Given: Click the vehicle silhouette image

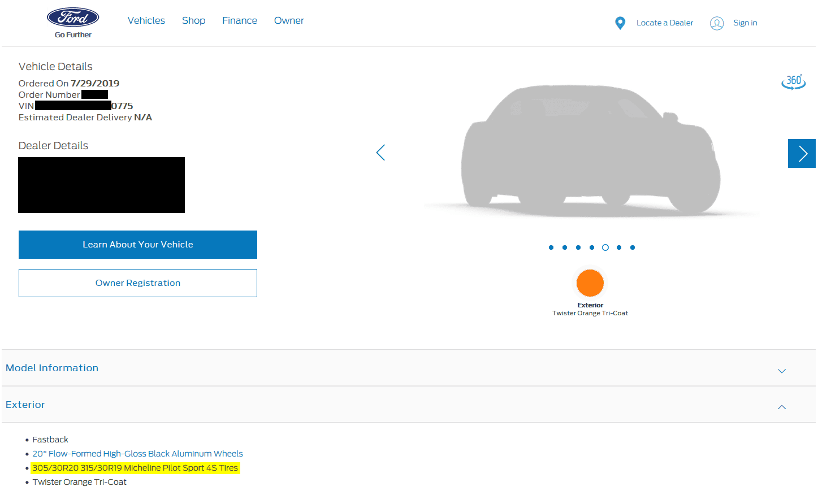Looking at the screenshot, I should 591,150.
